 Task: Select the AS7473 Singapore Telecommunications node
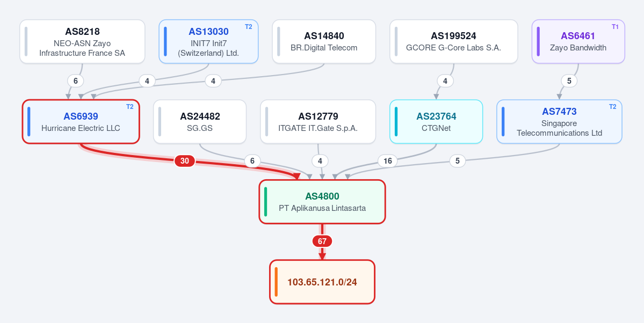pyautogui.click(x=559, y=121)
